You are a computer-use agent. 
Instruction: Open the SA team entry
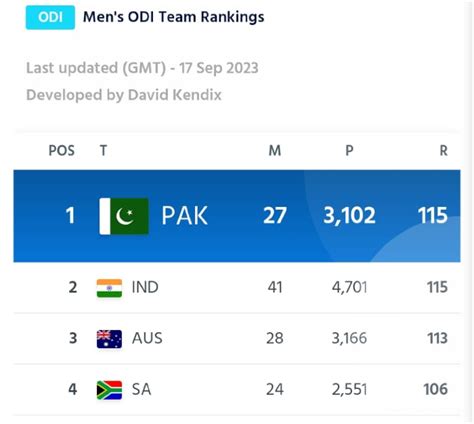237,389
